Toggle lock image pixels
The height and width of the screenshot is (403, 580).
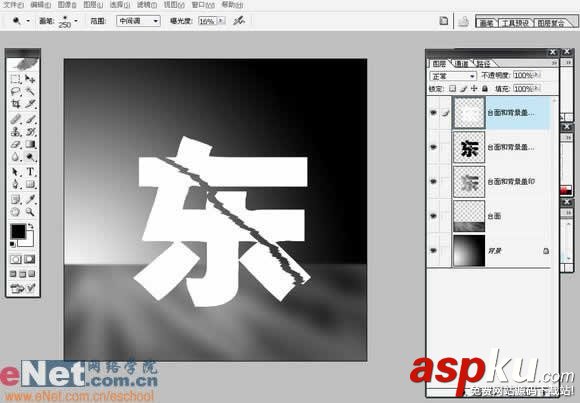click(463, 89)
